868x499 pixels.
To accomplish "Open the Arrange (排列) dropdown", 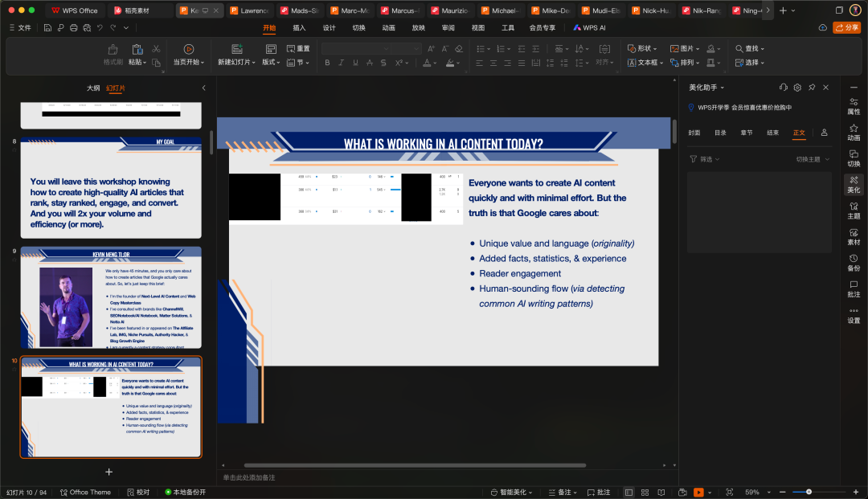I will pos(685,63).
